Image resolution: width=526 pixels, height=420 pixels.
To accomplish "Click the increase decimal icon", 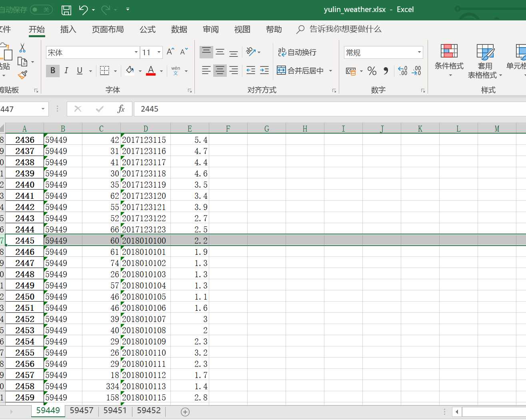I will click(x=403, y=71).
